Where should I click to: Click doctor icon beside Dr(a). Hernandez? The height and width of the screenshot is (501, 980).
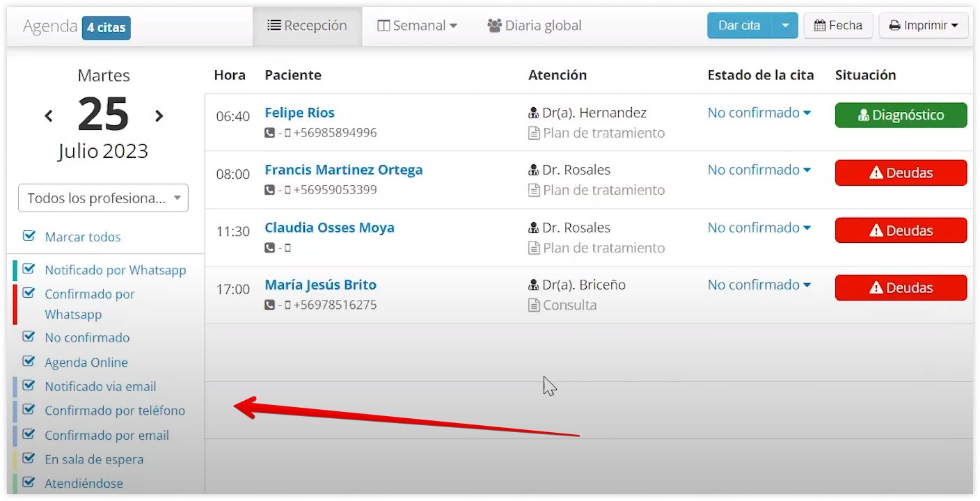coord(534,113)
